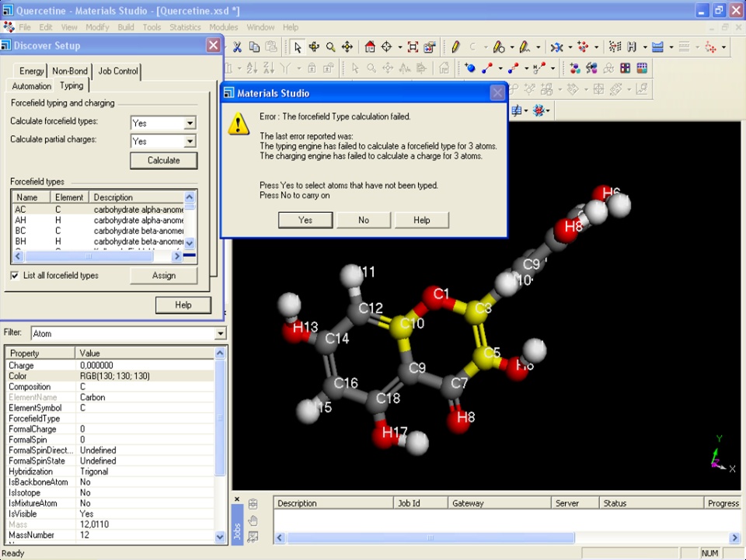
Task: Click the Add Atom blue sphere icon
Action: coord(470,68)
